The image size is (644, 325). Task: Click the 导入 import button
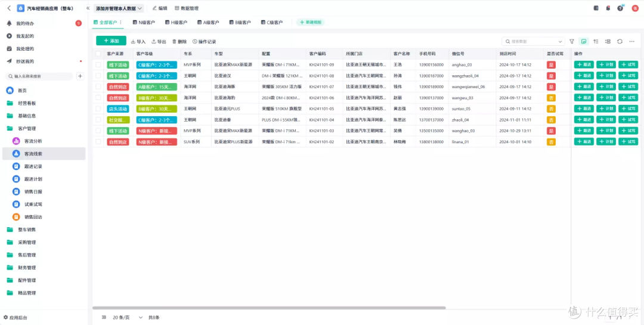click(x=138, y=42)
